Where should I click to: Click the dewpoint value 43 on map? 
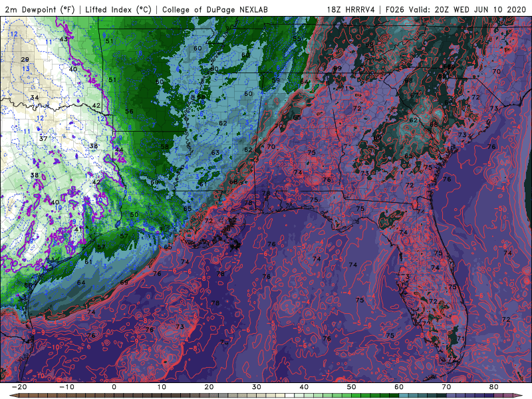63,39
